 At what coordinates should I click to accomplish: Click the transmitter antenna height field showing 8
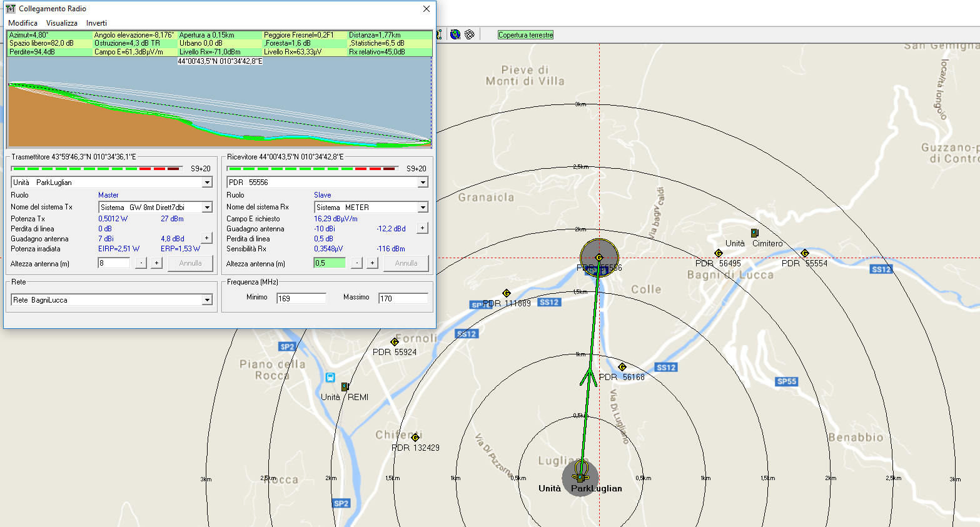(x=114, y=263)
